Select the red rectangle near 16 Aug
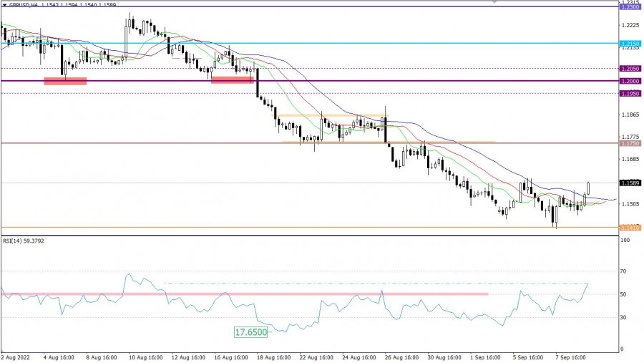The image size is (644, 363). coord(233,79)
